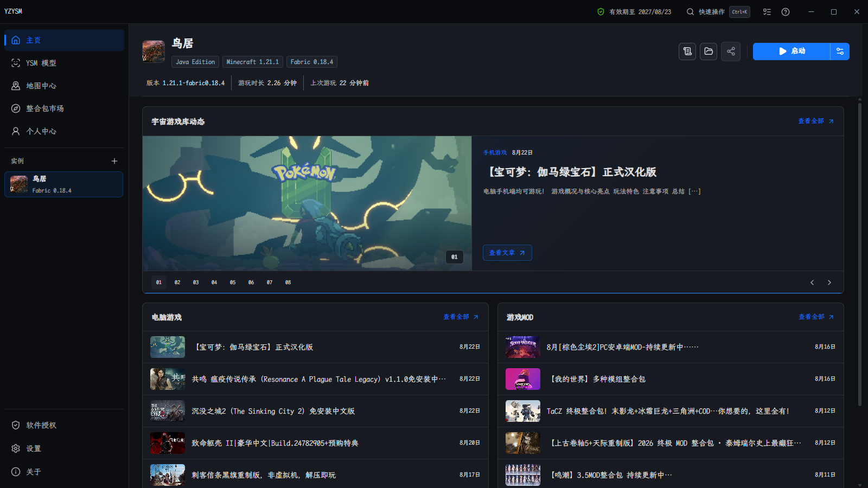868x488 pixels.
Task: Select the 鸟居 instance in sidebar
Action: [64, 184]
